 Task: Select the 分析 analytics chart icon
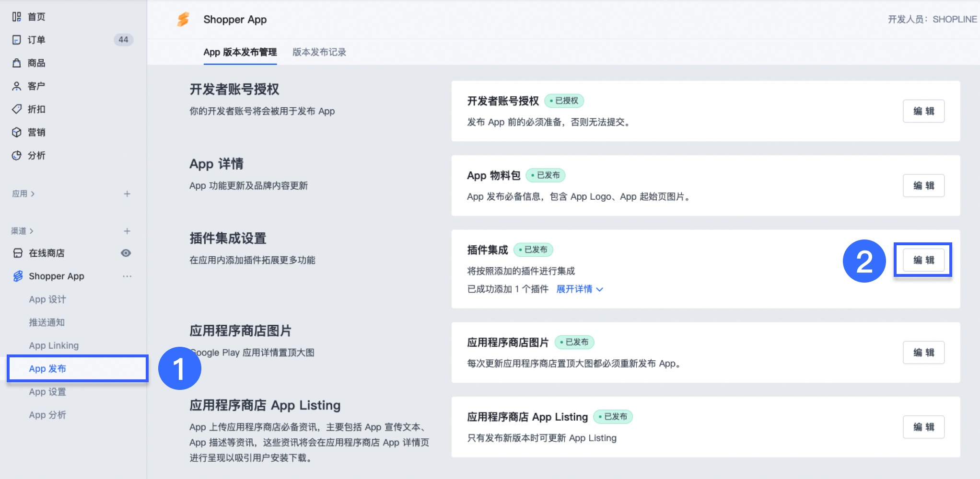(x=16, y=155)
